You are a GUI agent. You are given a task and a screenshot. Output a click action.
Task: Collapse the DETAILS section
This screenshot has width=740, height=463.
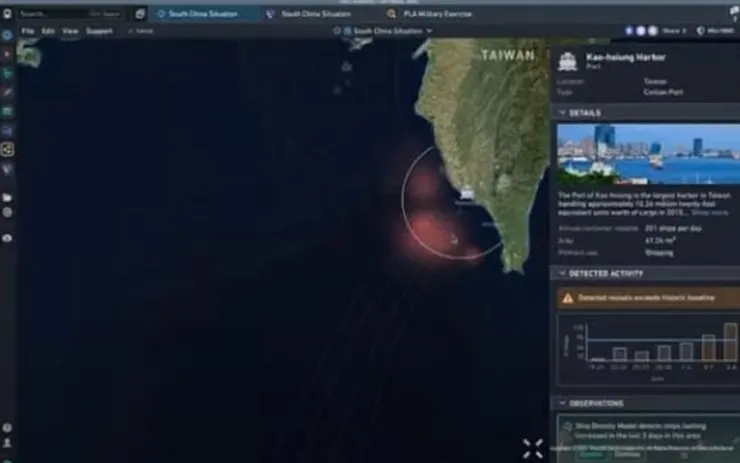[x=562, y=113]
